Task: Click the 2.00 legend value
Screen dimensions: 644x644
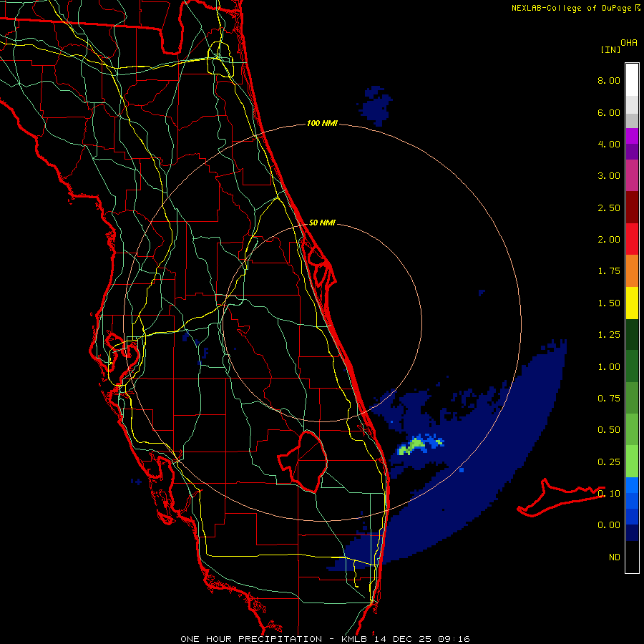Action: point(609,240)
